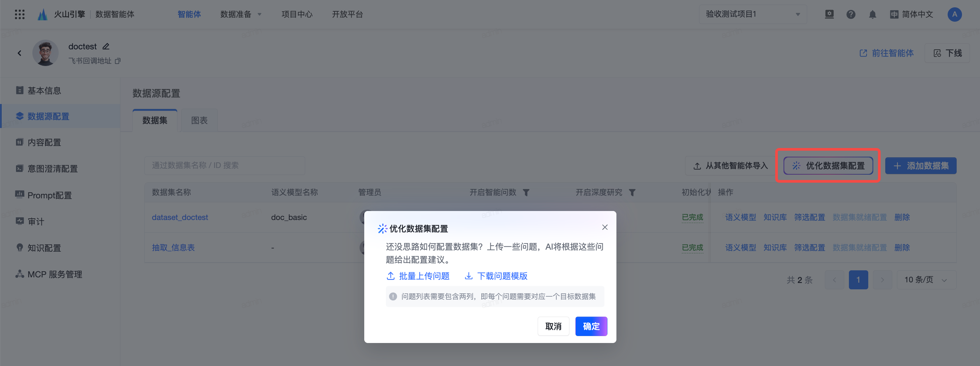Click the back arrow beside avatar

tap(19, 53)
